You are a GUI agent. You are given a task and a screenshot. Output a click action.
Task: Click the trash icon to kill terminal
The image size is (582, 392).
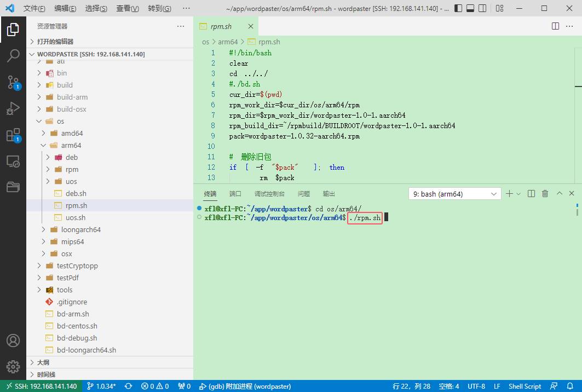[545, 194]
